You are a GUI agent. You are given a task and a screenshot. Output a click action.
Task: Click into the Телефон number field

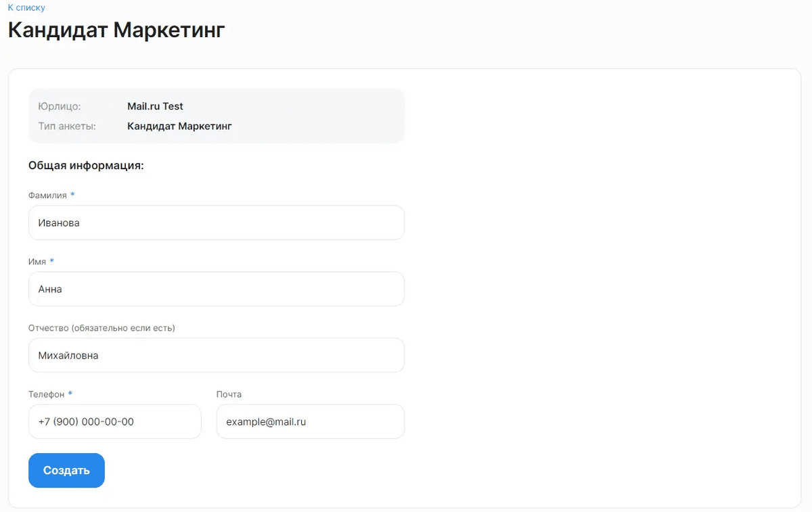coord(114,421)
